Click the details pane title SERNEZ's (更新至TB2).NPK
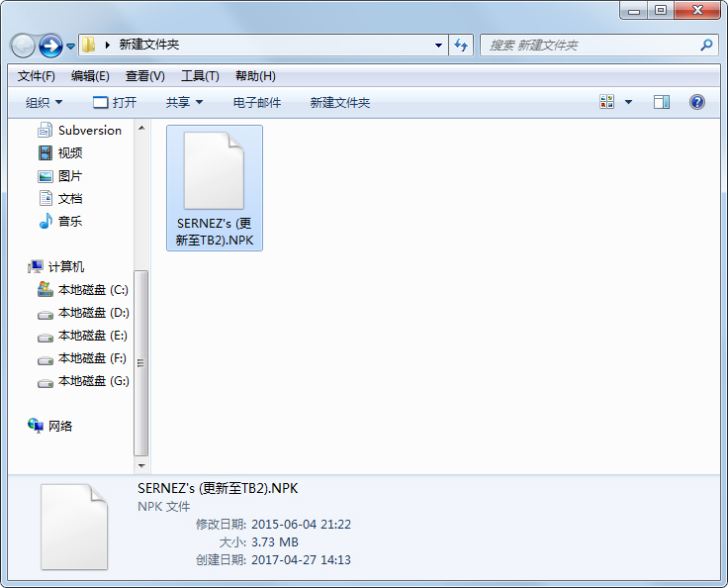The image size is (728, 588). point(218,488)
